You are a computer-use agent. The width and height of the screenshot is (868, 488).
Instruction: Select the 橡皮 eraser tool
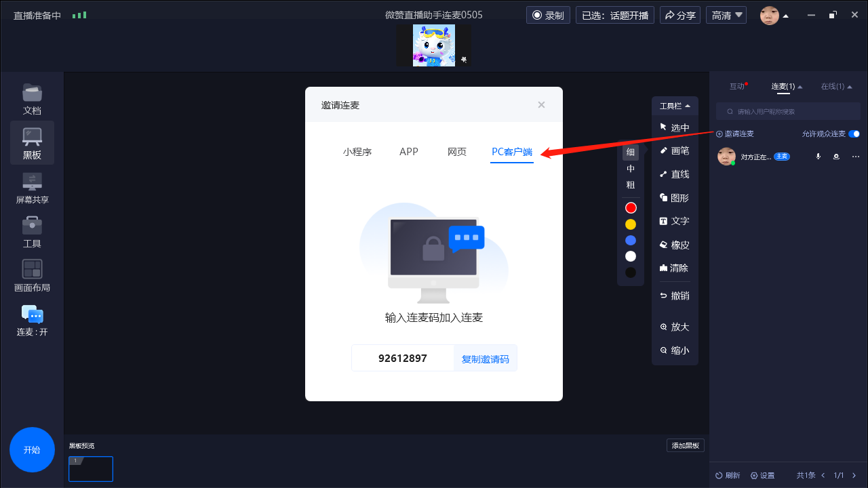[674, 245]
